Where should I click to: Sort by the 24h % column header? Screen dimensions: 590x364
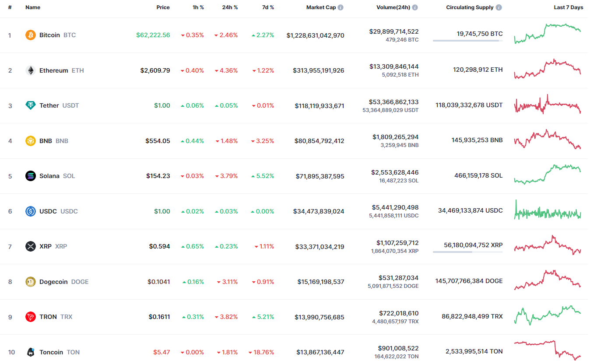(x=230, y=7)
